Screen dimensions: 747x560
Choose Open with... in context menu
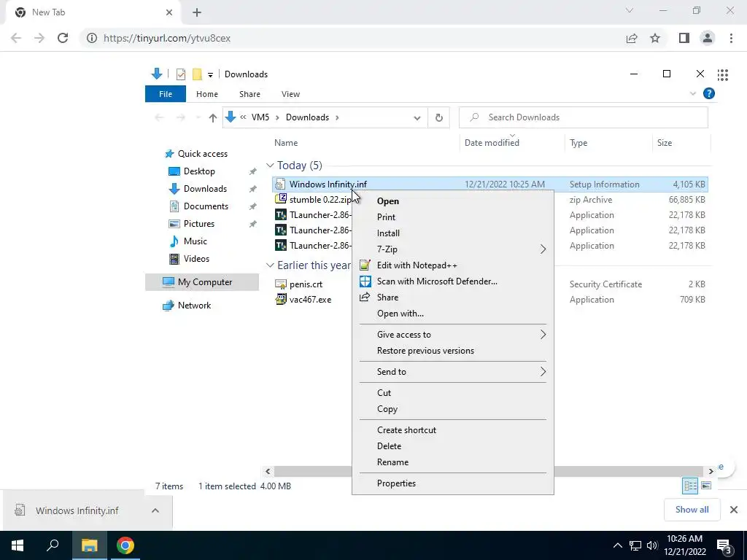coord(452,314)
